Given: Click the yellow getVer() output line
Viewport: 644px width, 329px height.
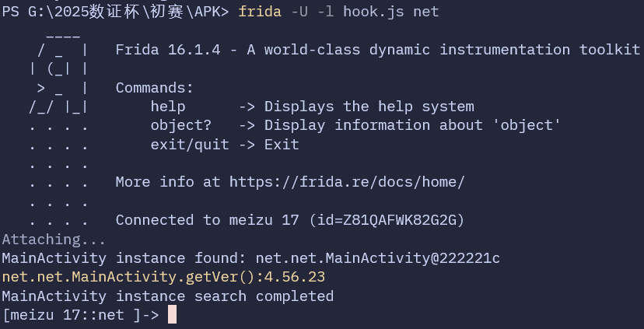Looking at the screenshot, I should coord(163,277).
